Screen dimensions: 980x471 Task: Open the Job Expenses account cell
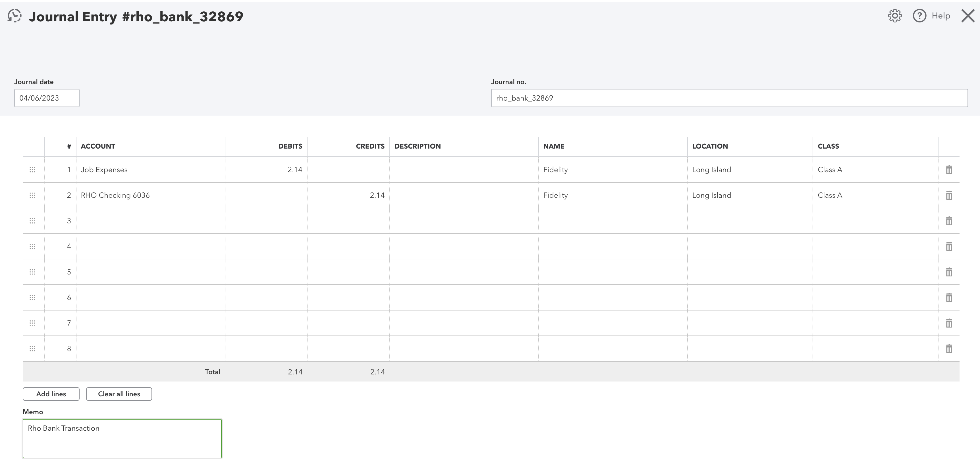tap(151, 170)
